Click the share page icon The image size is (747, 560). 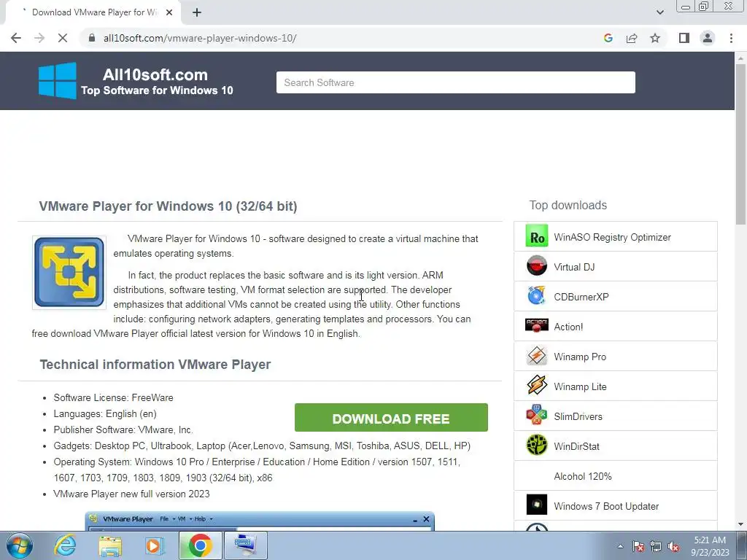pyautogui.click(x=632, y=38)
